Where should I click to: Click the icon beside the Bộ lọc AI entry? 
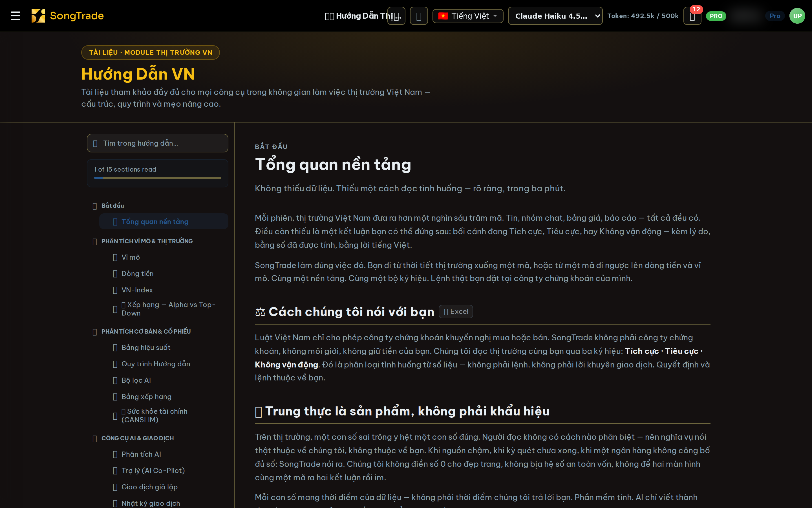[x=115, y=381]
